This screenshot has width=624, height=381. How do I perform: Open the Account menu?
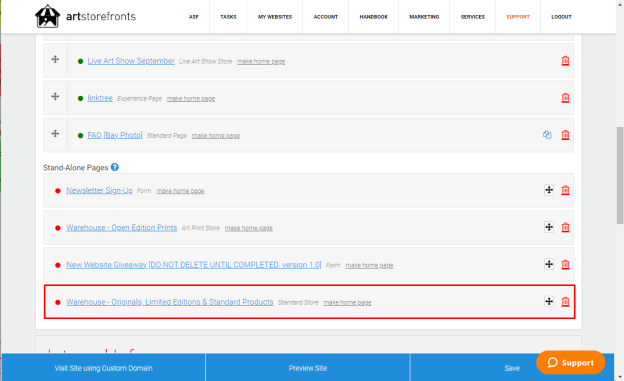click(x=326, y=17)
